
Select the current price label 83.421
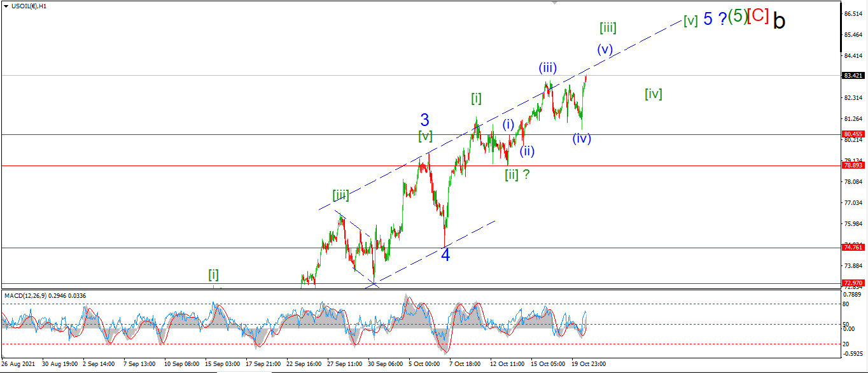pos(853,75)
